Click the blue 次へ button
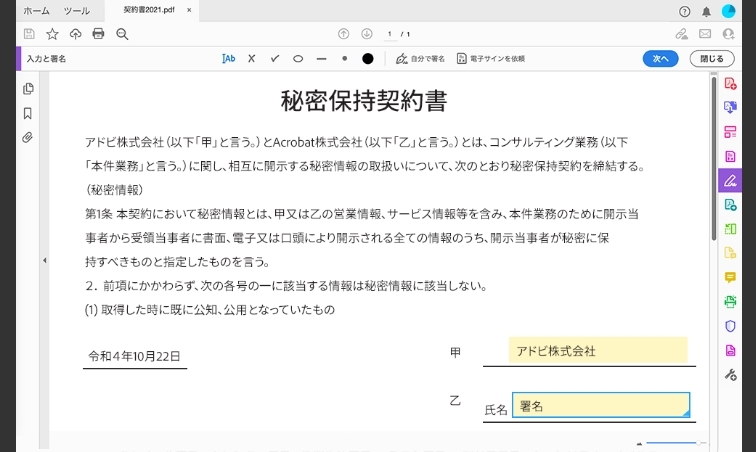Viewport: 756px width, 452px height. (661, 59)
